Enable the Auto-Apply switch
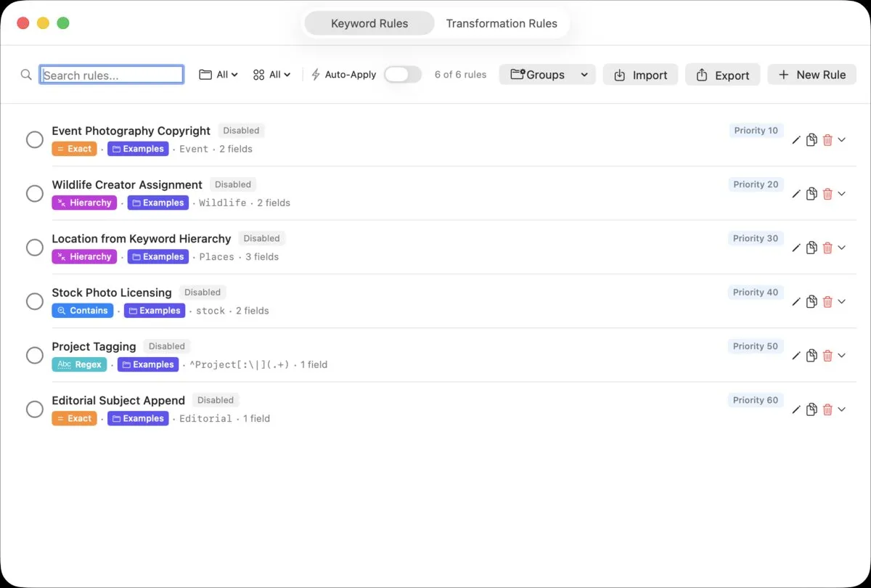Viewport: 871px width, 588px height. (x=403, y=74)
